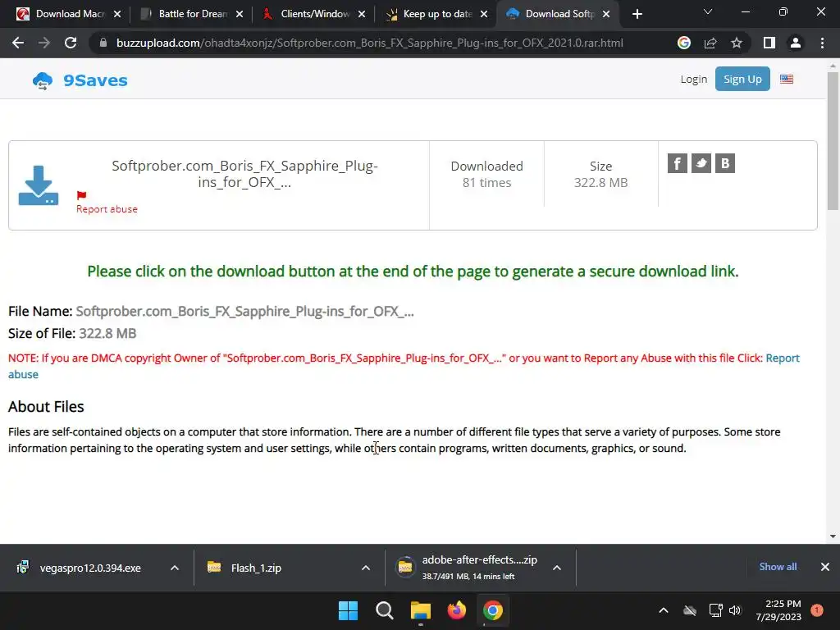840x630 pixels.
Task: Share file via Blogger B icon
Action: click(725, 163)
